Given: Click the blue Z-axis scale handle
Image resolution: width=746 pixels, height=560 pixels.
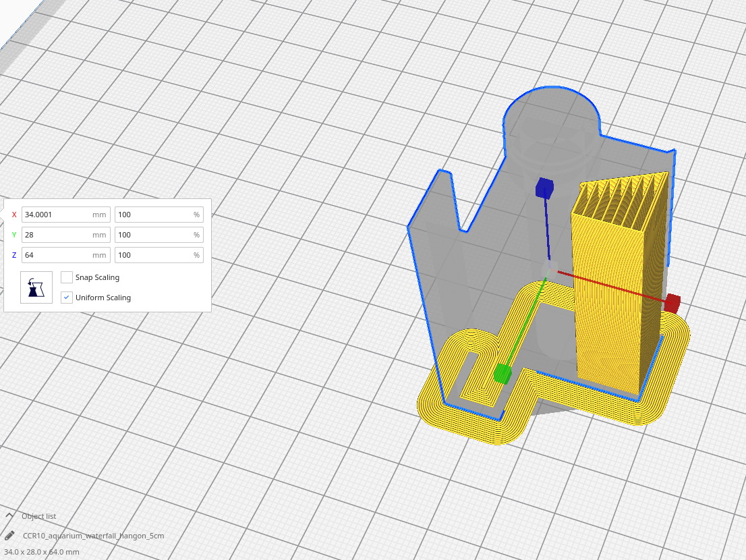Looking at the screenshot, I should [x=544, y=188].
